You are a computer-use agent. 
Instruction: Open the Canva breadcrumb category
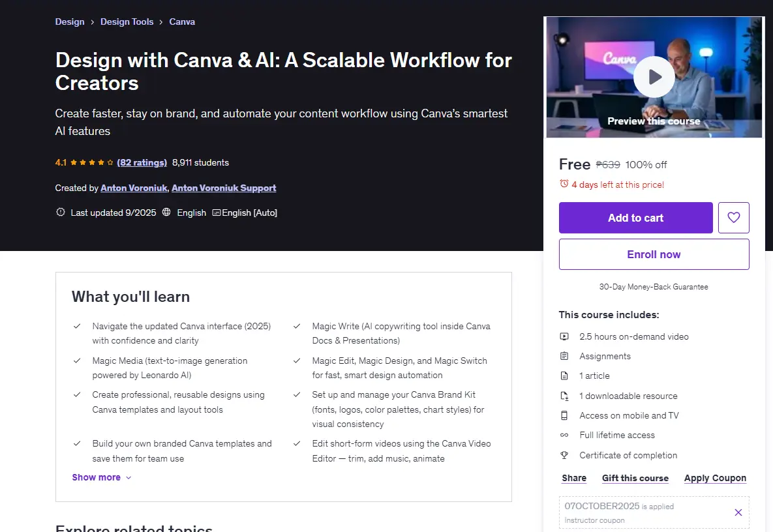pyautogui.click(x=182, y=22)
